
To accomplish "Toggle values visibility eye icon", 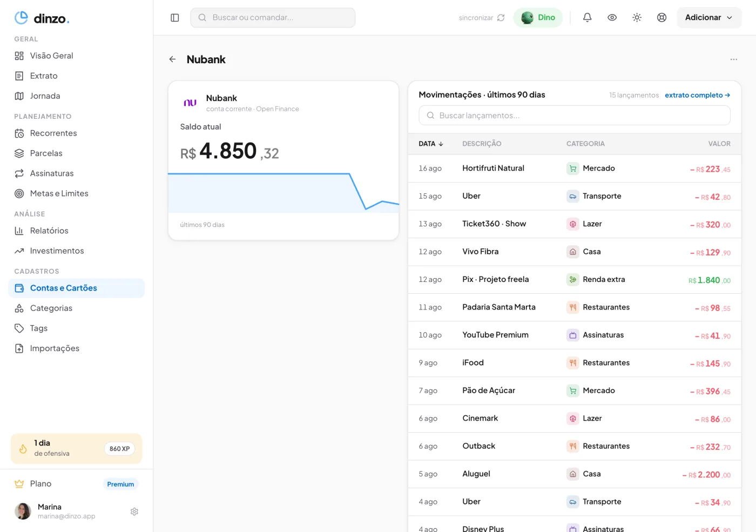I will coord(612,18).
